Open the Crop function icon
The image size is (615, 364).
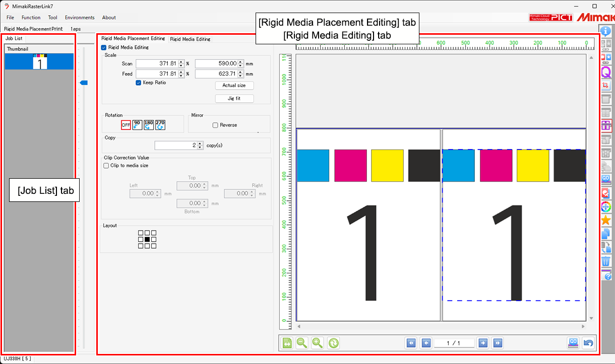coord(606,86)
